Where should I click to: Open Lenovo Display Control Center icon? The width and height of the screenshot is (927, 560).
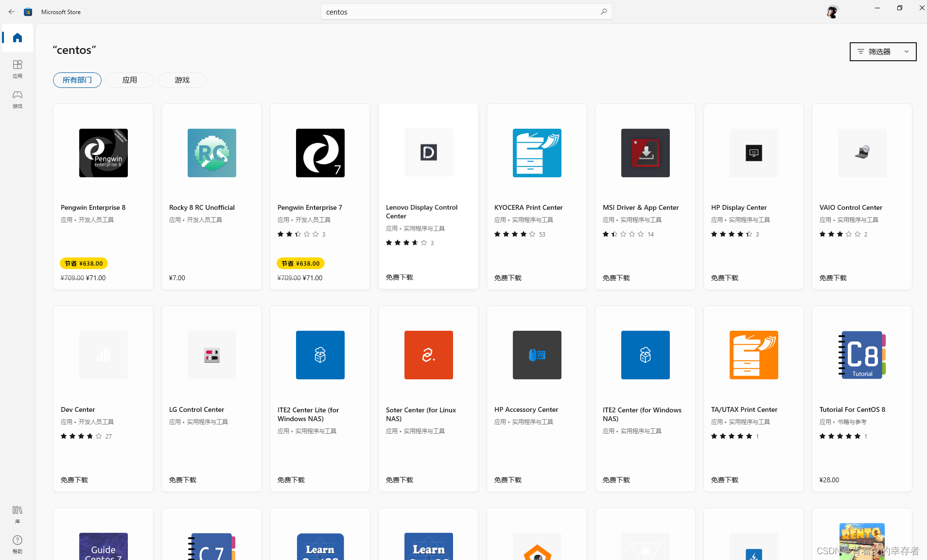pyautogui.click(x=429, y=153)
